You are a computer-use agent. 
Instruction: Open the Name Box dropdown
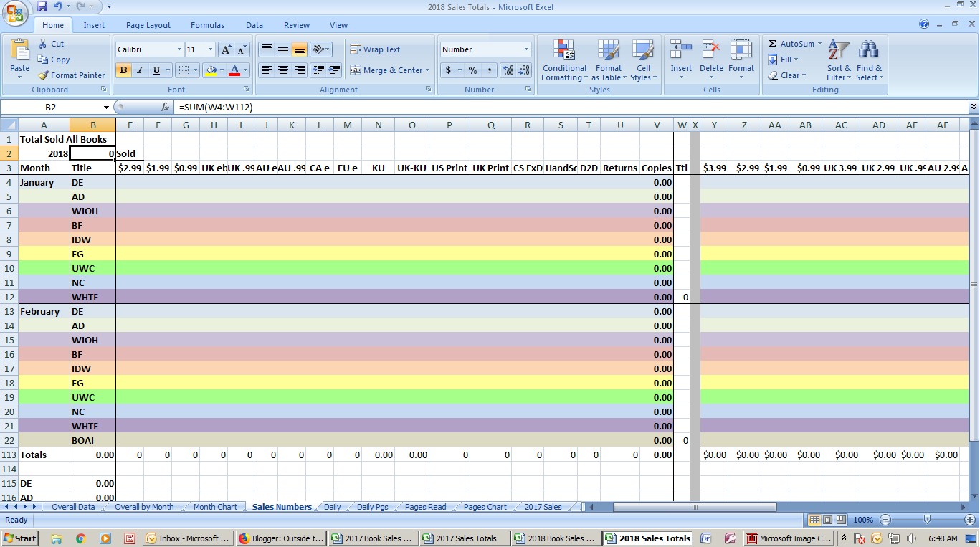(106, 107)
